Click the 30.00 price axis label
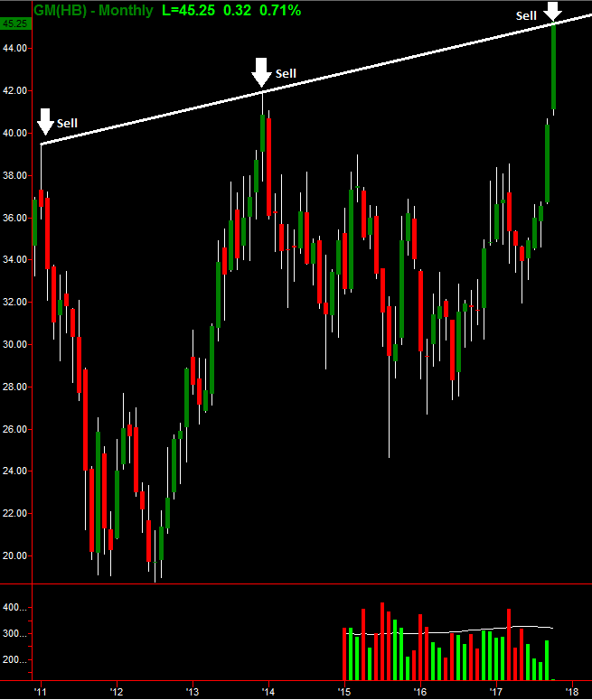 15,344
